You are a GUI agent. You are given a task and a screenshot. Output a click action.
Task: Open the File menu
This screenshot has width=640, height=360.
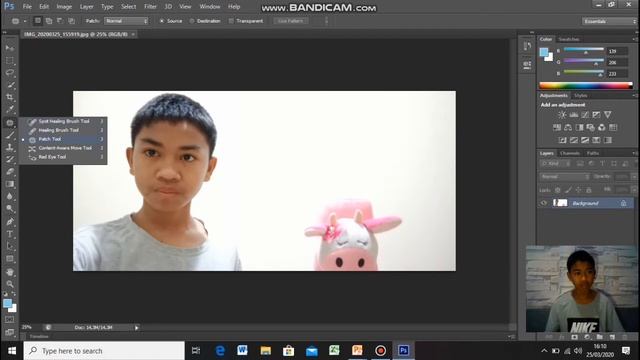(x=27, y=7)
